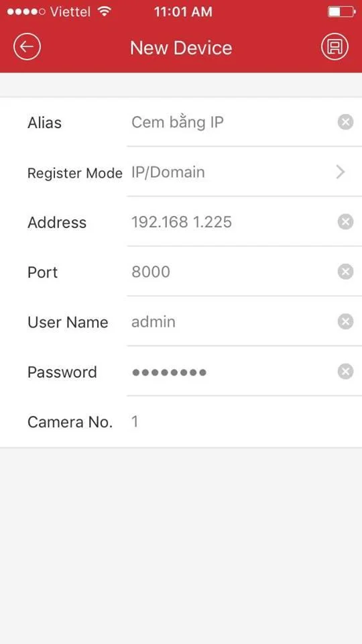Clear the Alias field text
Screen dimensions: 362x644
tap(345, 122)
